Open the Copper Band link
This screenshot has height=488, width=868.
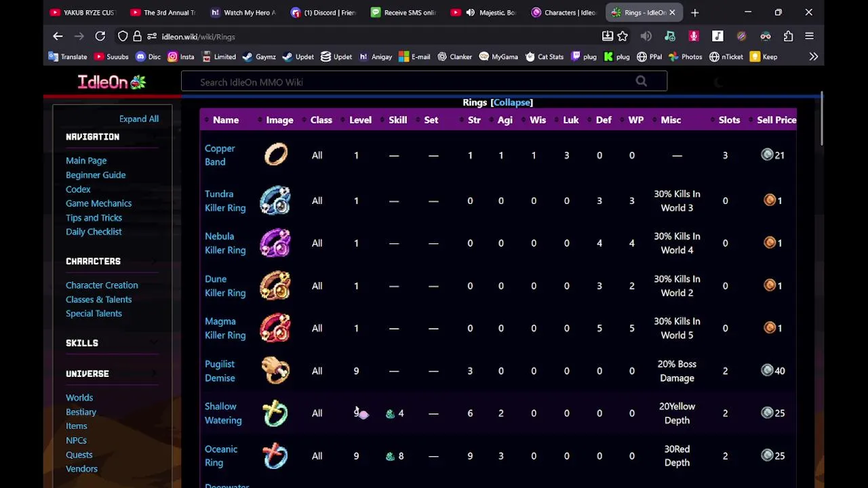[220, 155]
